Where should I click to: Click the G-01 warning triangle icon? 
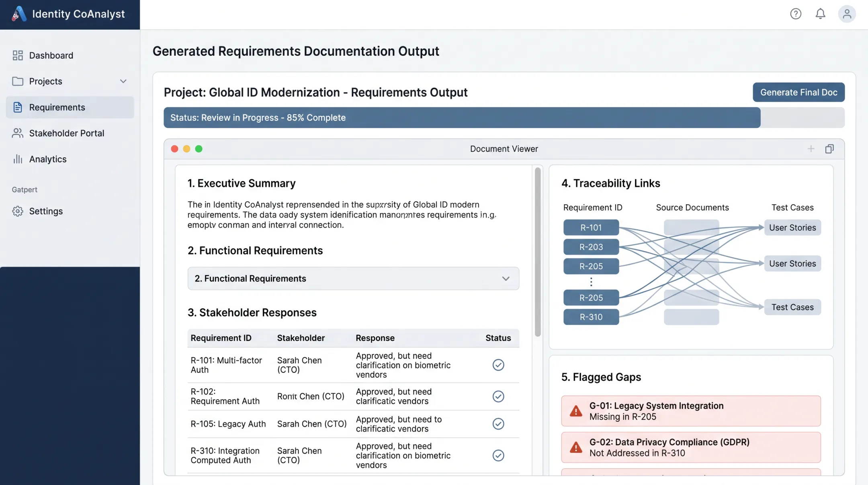[x=576, y=411]
